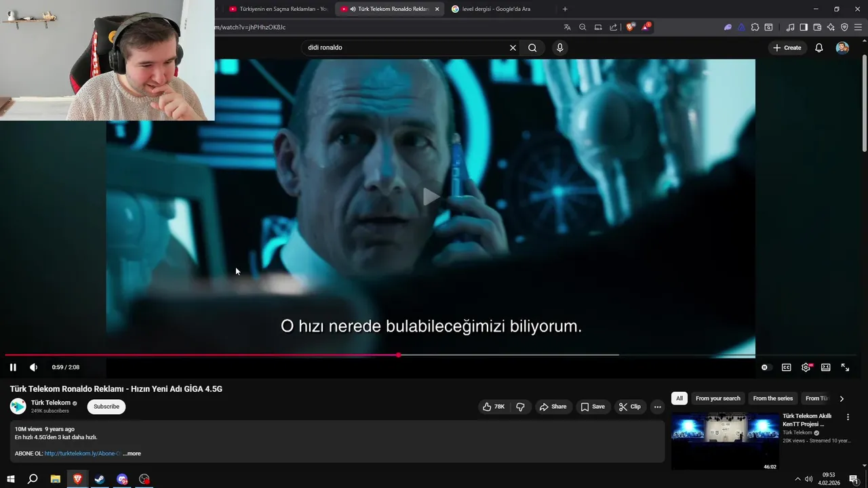Dislike the video with the thumbs down

(x=520, y=407)
